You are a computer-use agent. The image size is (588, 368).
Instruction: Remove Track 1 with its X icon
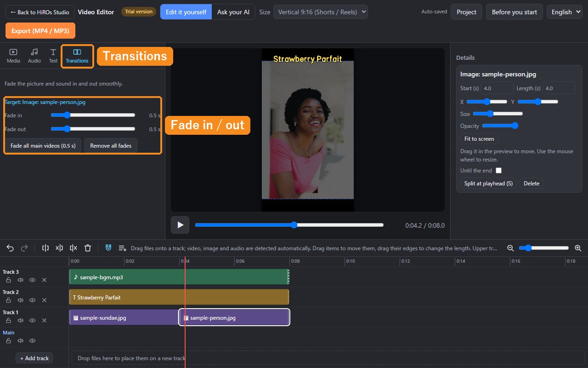(45, 320)
